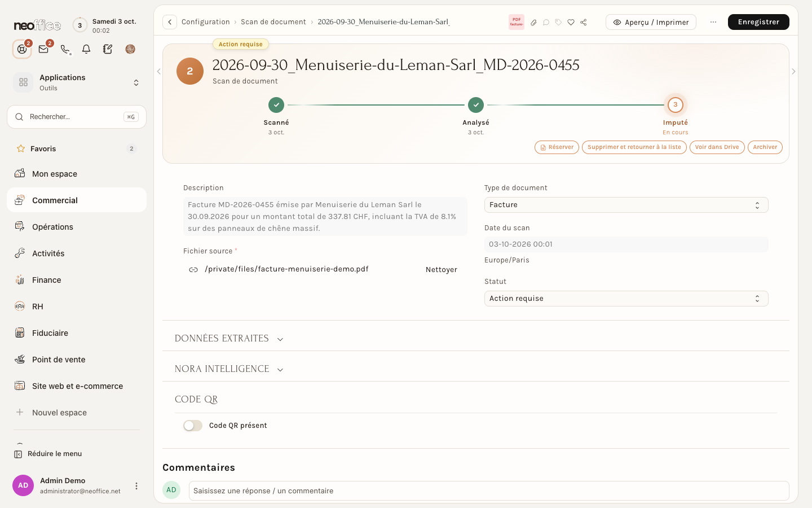Open the notes edit icon

click(x=108, y=49)
